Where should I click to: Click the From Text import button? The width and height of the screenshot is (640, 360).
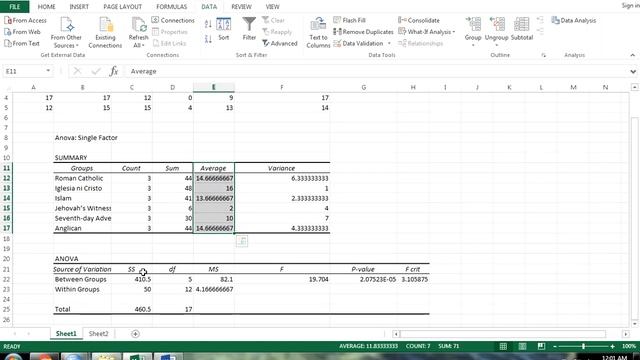pyautogui.click(x=22, y=43)
